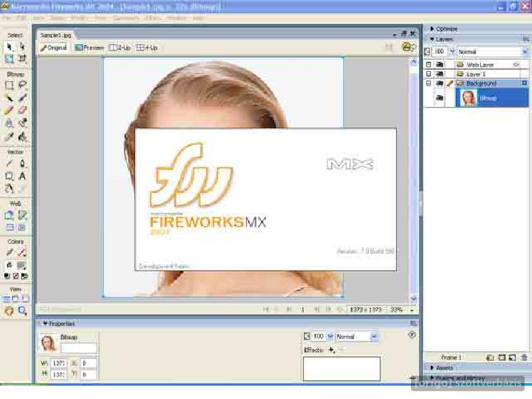Select the Text tool
This screenshot has width=532, height=399.
pyautogui.click(x=22, y=176)
